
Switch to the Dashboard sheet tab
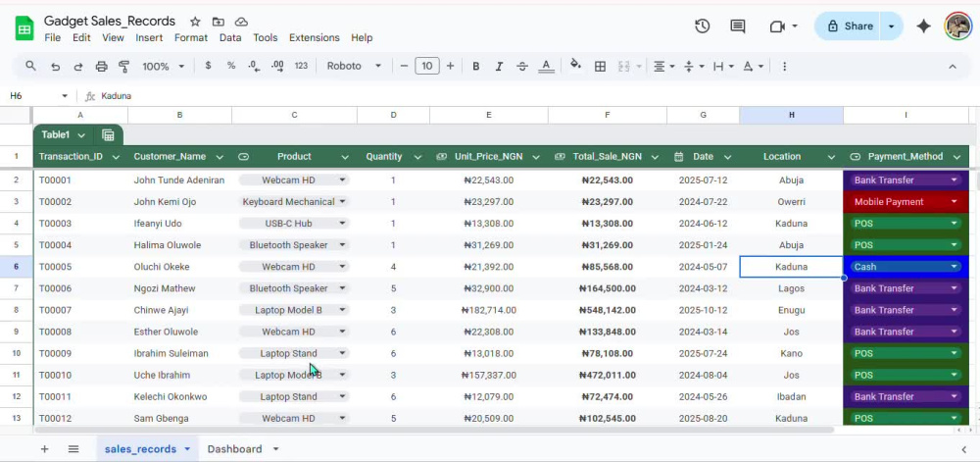point(234,449)
